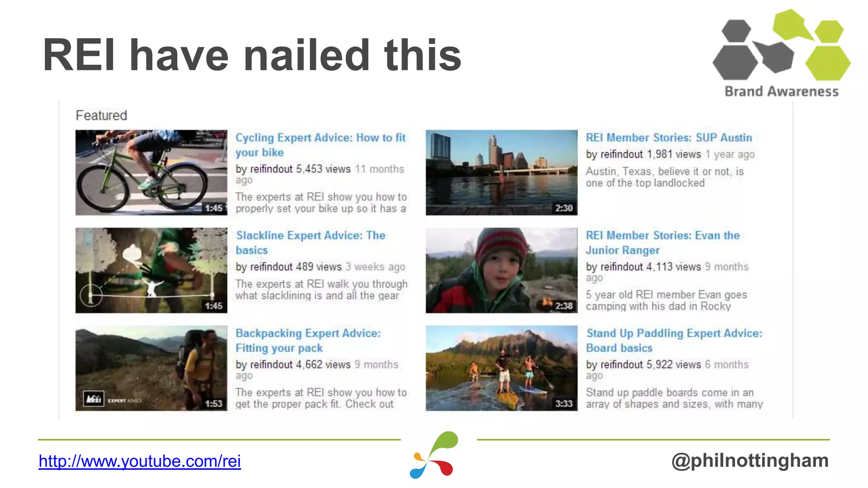
Task: Click 'Stand up paddle boards come in an' description
Action: 674,399
